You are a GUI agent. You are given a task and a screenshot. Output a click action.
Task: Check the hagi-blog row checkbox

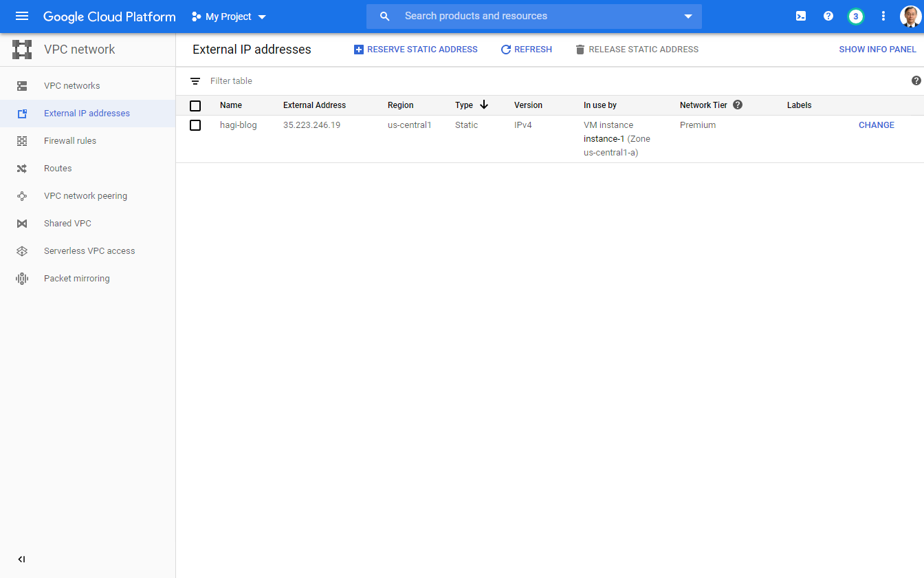[x=195, y=125]
